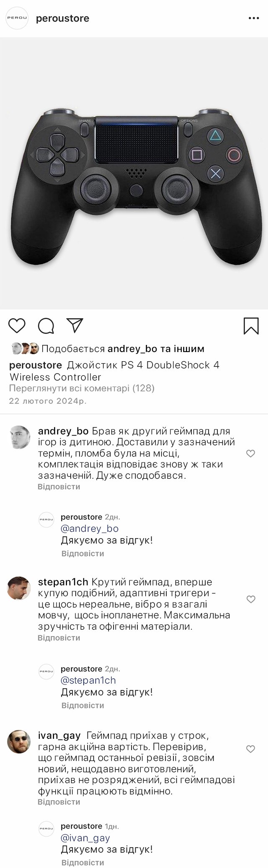Like ivan_gay's comment
268x868 pixels.
[x=250, y=749]
